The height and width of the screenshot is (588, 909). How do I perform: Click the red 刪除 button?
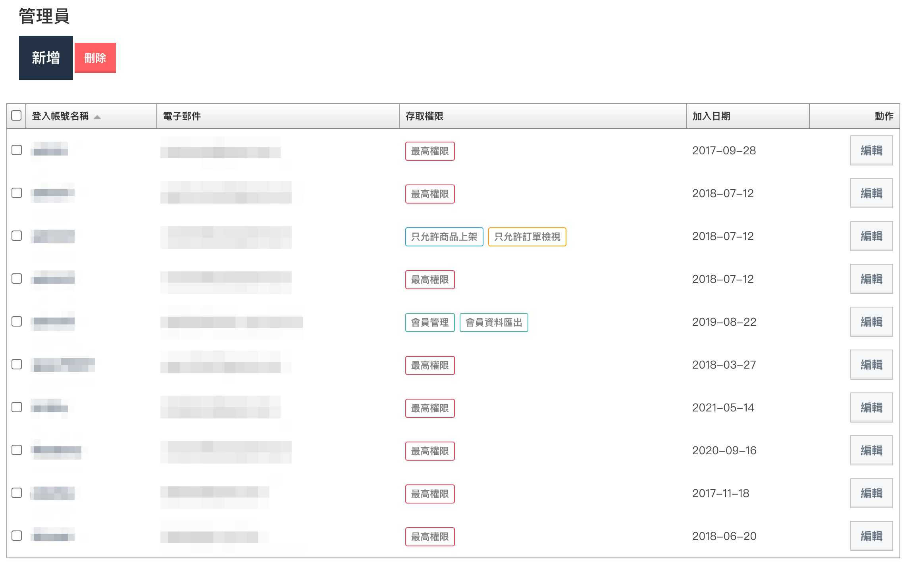point(95,58)
